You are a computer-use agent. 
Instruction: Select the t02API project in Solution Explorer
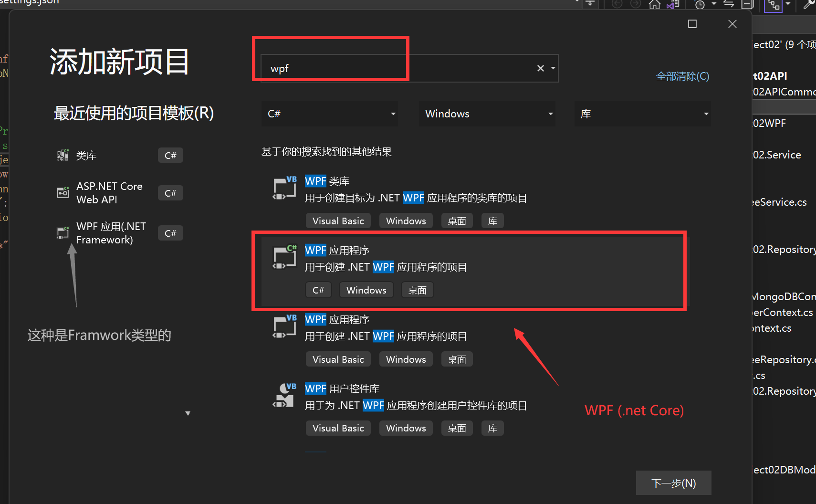click(x=770, y=76)
